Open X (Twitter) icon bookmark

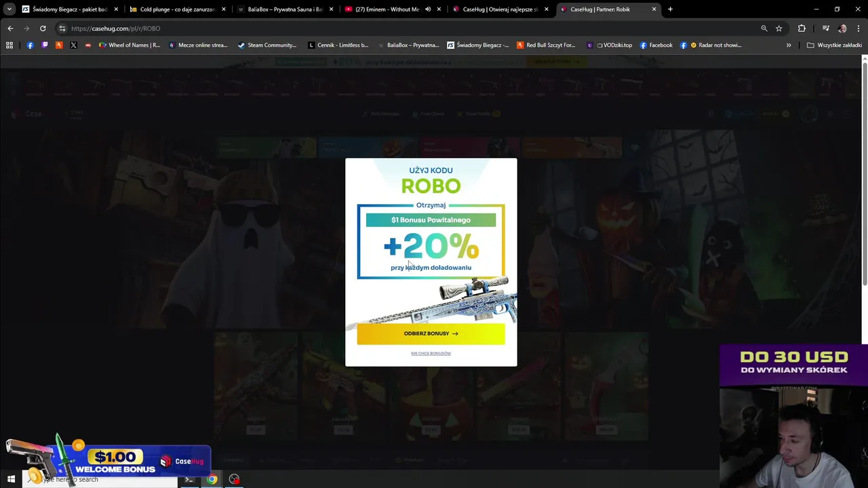pyautogui.click(x=73, y=45)
